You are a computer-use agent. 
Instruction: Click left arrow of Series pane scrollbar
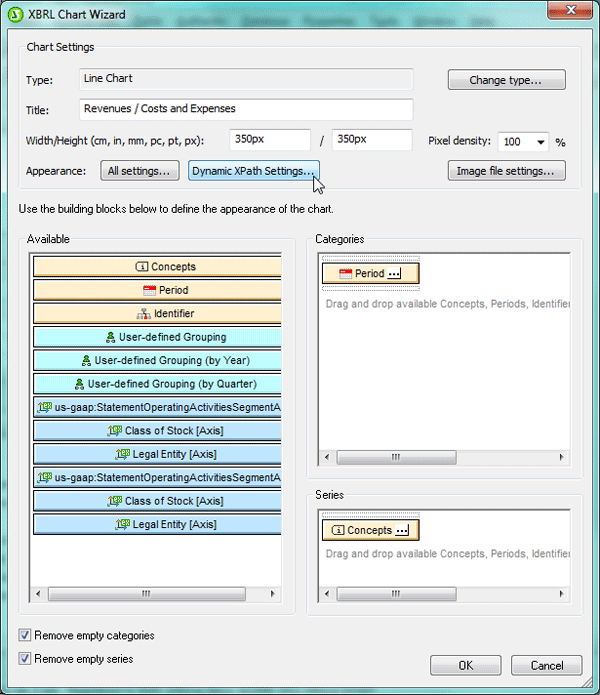click(327, 594)
